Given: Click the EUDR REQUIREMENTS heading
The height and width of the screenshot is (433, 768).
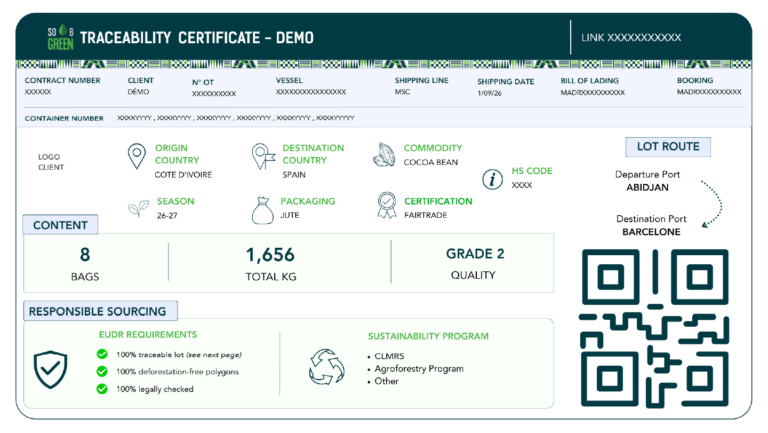Looking at the screenshot, I should [148, 335].
